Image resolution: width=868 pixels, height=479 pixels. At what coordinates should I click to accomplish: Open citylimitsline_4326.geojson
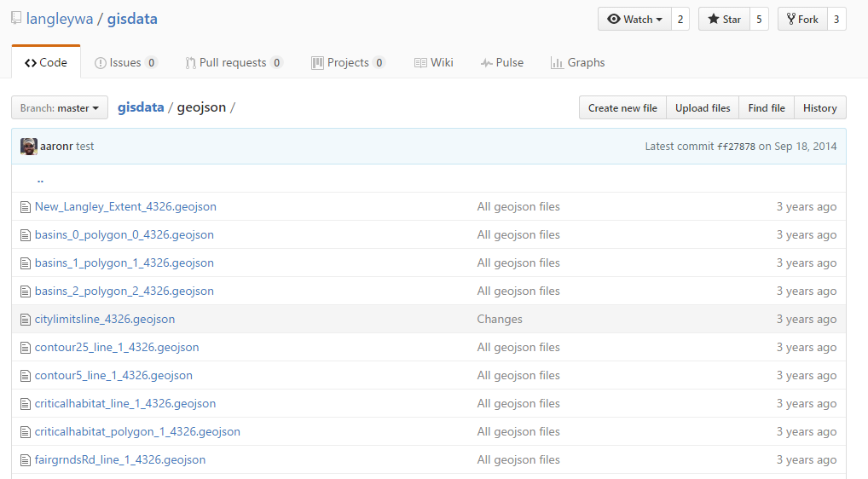(x=105, y=319)
